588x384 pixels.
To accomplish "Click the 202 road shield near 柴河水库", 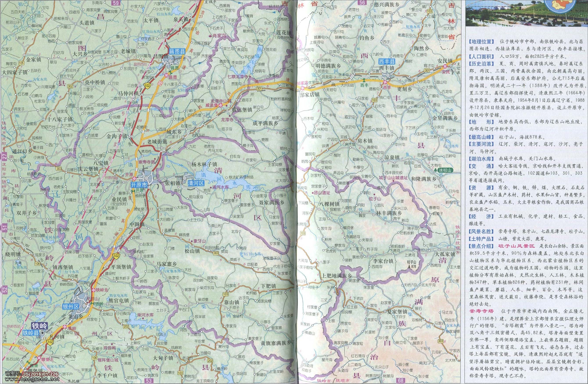I will tap(126, 326).
